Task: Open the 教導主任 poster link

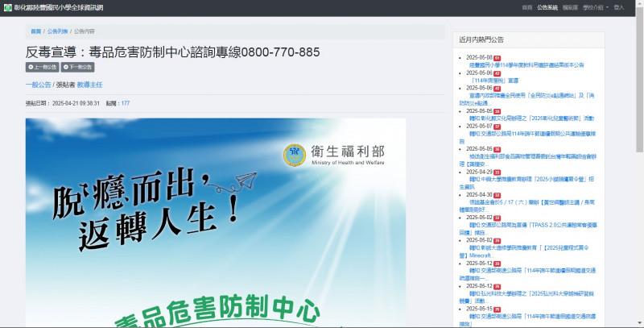Action: point(89,85)
